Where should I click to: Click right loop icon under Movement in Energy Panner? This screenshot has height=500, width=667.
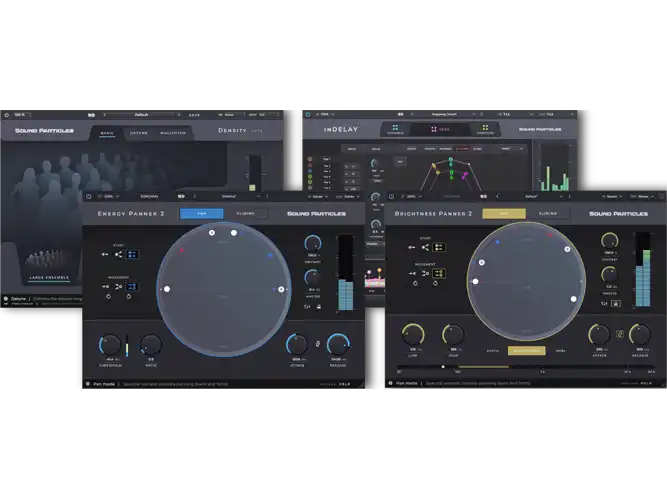click(128, 296)
